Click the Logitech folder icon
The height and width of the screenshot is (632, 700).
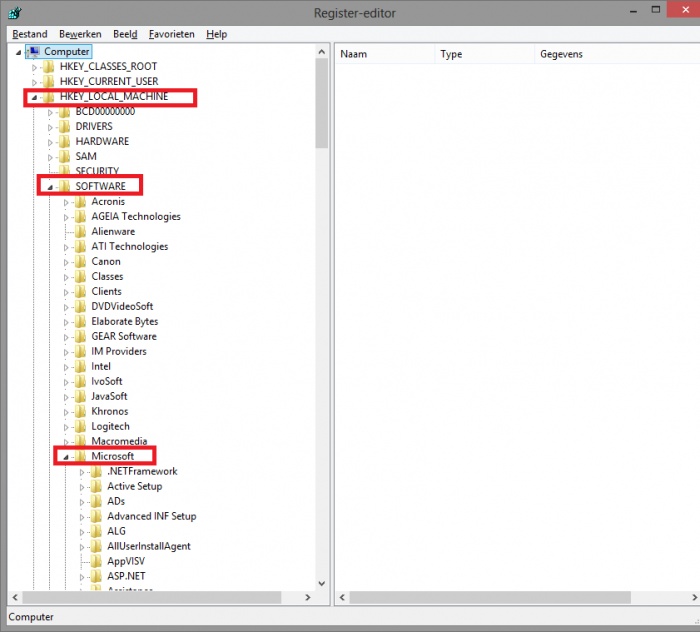tap(80, 427)
